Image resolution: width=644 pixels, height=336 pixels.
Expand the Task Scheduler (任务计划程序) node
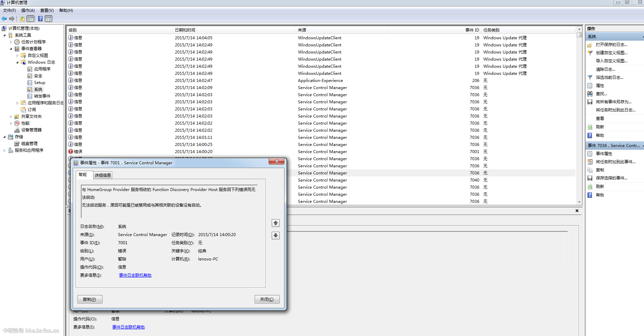(11, 42)
